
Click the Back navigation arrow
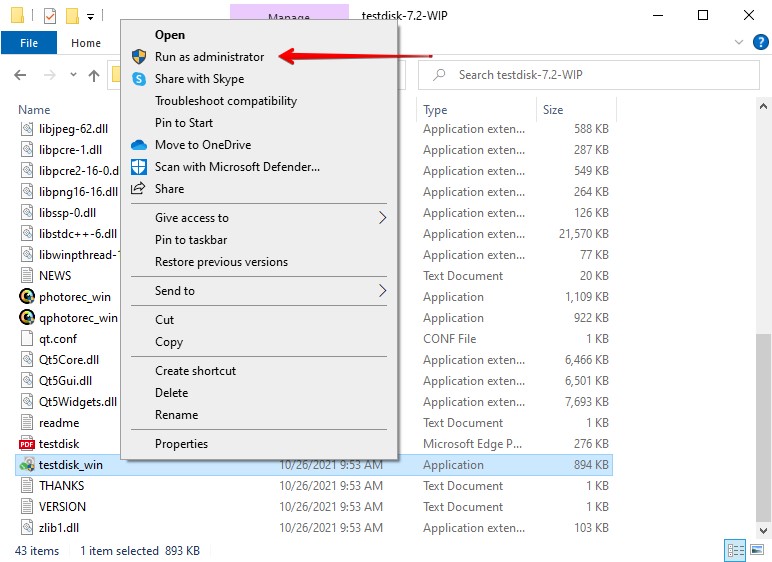[x=20, y=75]
